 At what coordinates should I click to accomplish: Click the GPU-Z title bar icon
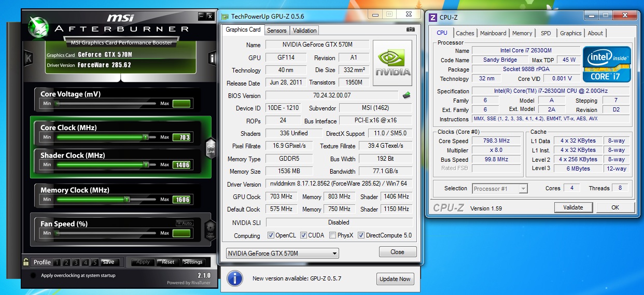click(x=225, y=16)
